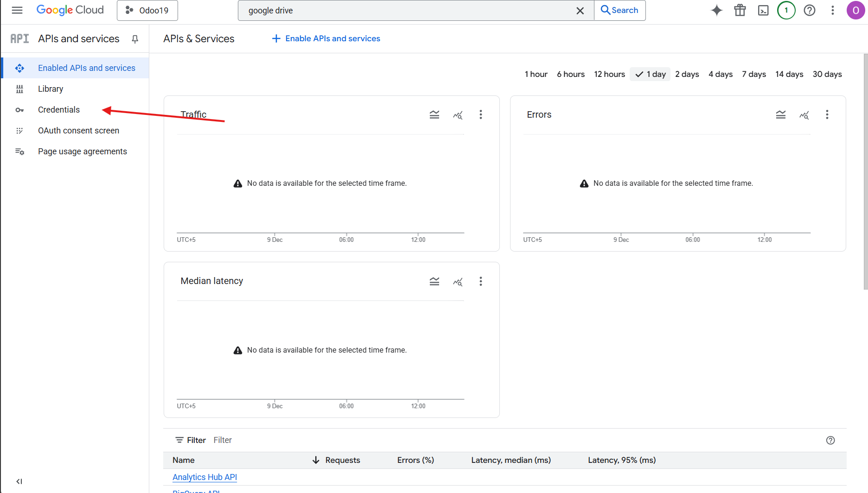Screen dimensions: 868x493
Task: Open the free trial gift icon
Action: coord(740,10)
